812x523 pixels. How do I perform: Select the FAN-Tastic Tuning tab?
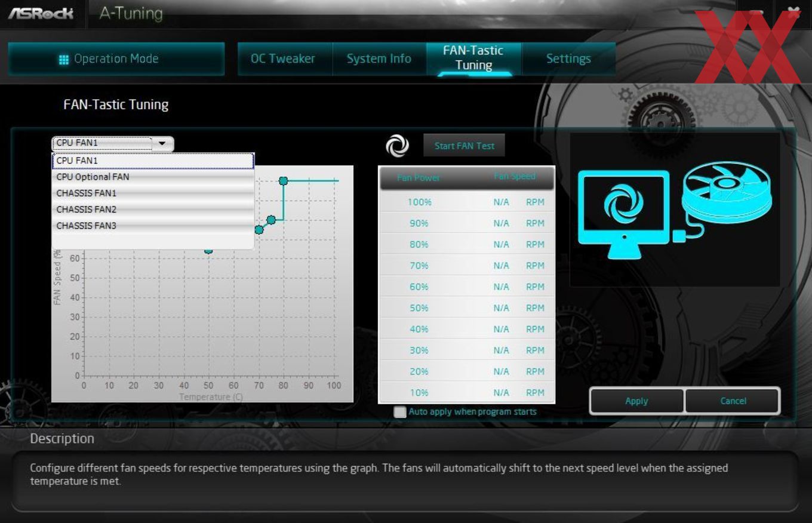[473, 59]
